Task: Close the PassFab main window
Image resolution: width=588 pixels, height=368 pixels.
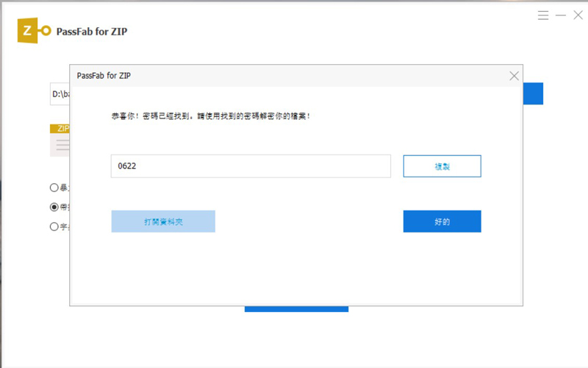Action: 578,15
